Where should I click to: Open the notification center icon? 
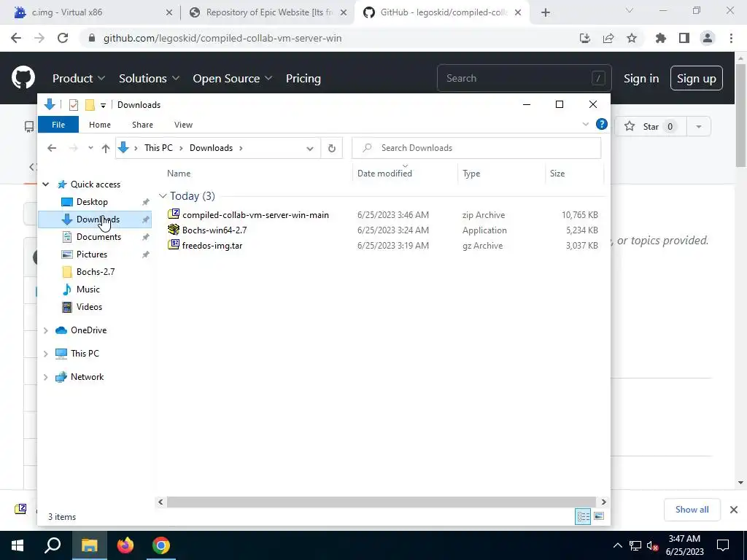[x=723, y=545]
